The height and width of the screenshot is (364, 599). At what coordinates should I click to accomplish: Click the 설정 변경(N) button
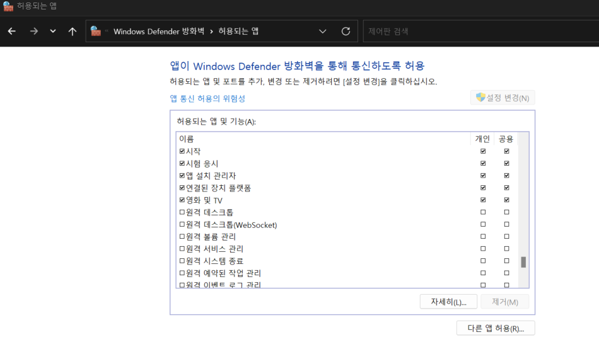(x=503, y=98)
